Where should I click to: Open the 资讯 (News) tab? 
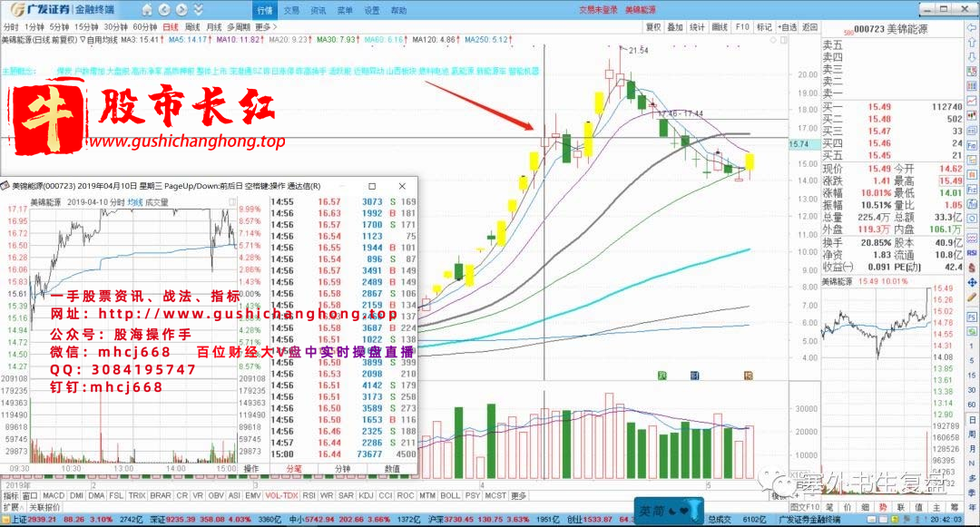[318, 10]
